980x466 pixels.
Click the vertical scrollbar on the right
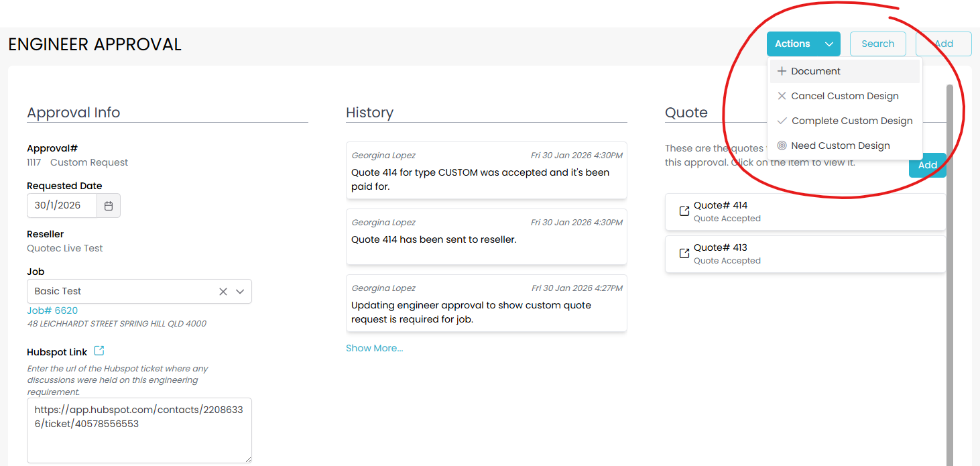tap(949, 268)
